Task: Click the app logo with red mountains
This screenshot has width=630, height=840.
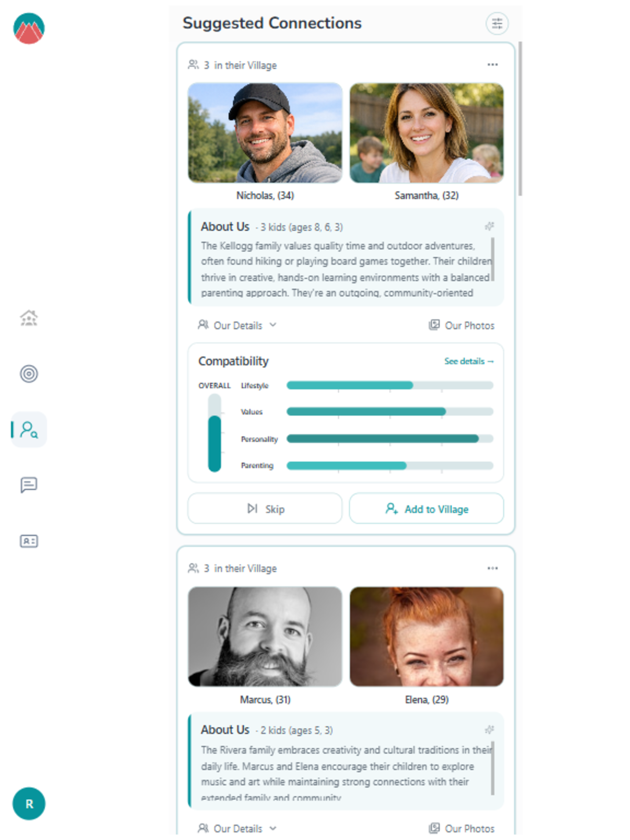Action: [x=29, y=28]
